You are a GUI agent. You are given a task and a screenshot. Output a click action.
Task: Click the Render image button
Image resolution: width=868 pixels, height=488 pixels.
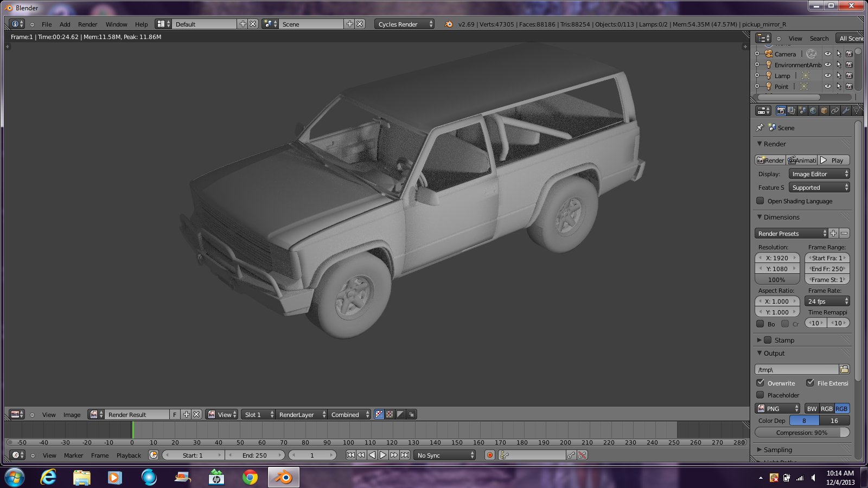(x=770, y=160)
